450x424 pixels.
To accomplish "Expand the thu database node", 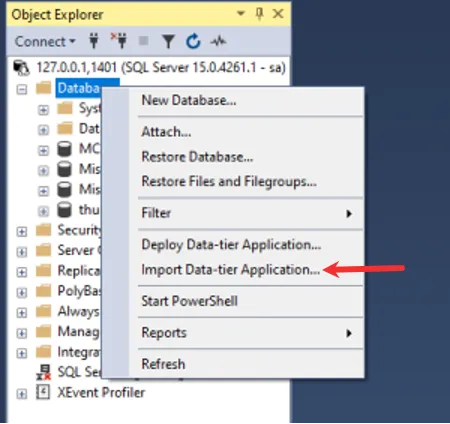I will 43,211.
